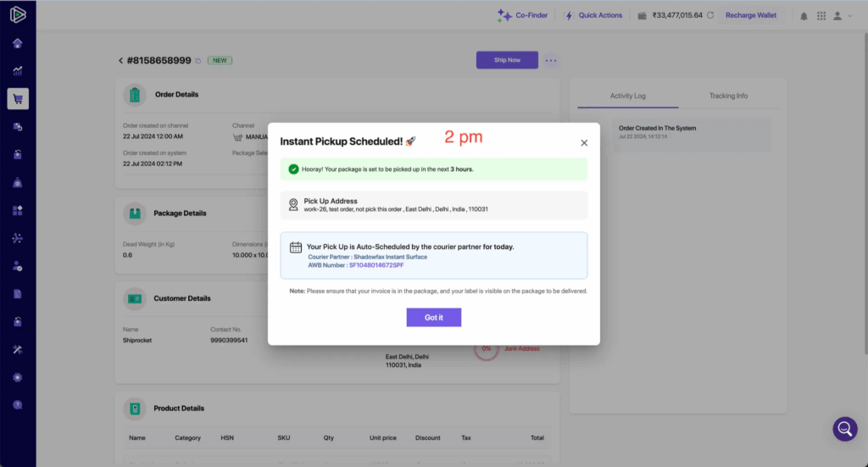Go to Home in the sidebar
Viewport: 868px width, 467px height.
18,43
